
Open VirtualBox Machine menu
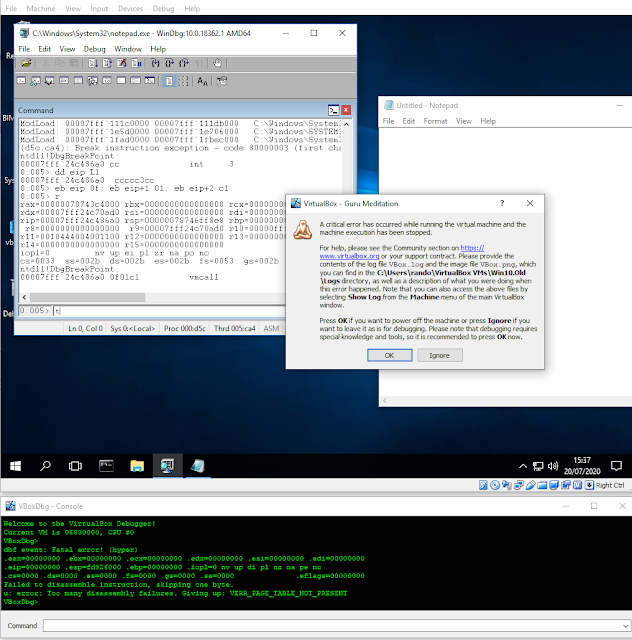coord(41,8)
